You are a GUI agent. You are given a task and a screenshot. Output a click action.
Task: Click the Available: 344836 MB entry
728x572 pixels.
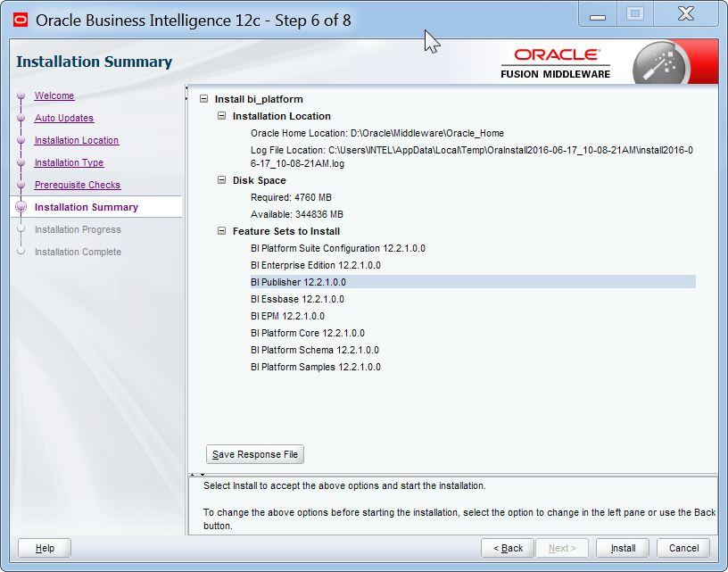tap(297, 214)
